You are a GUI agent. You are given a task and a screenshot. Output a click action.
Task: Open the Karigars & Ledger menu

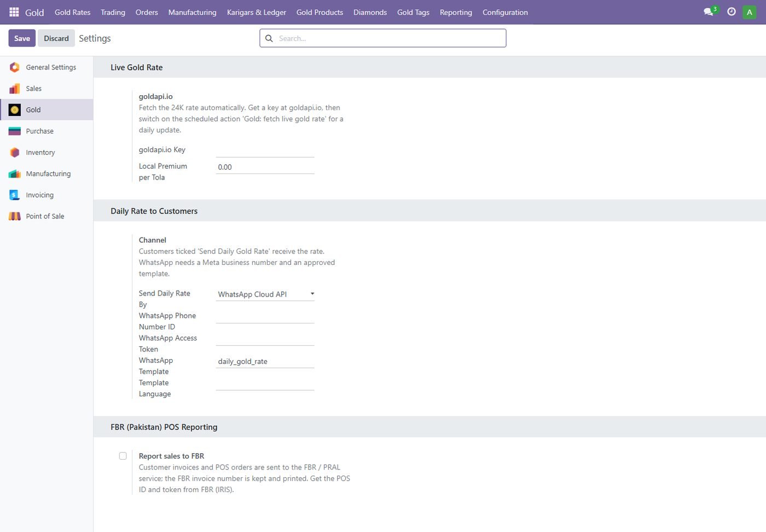point(256,12)
